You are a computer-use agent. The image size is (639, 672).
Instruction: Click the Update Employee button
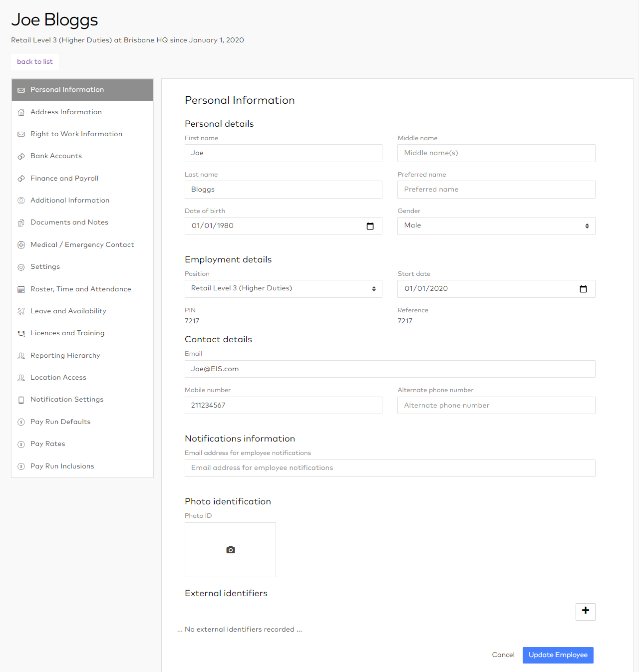click(x=558, y=655)
